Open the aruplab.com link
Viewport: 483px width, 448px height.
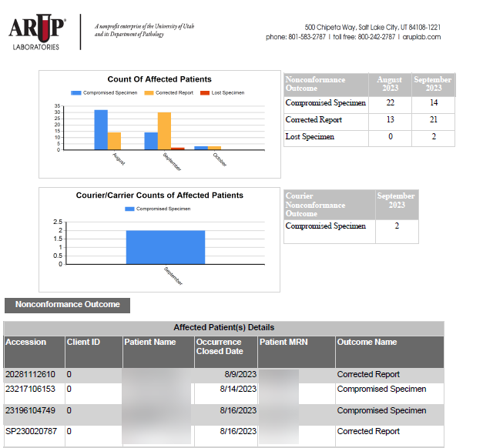coord(422,37)
